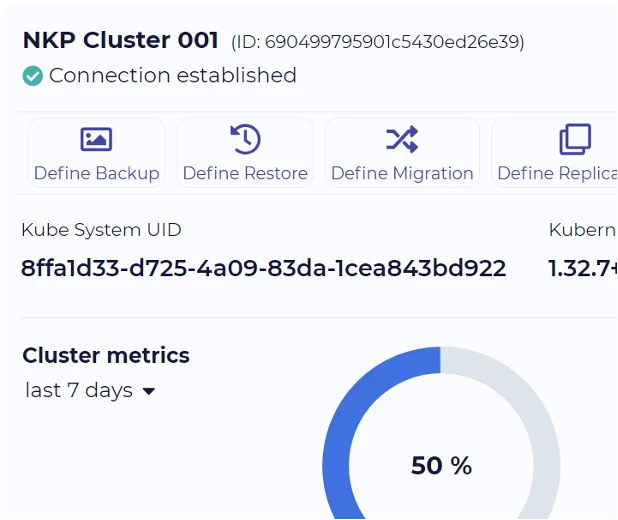Image resolution: width=618 pixels, height=520 pixels.
Task: Click the Define Migration shuffle icon
Action: coord(402,139)
